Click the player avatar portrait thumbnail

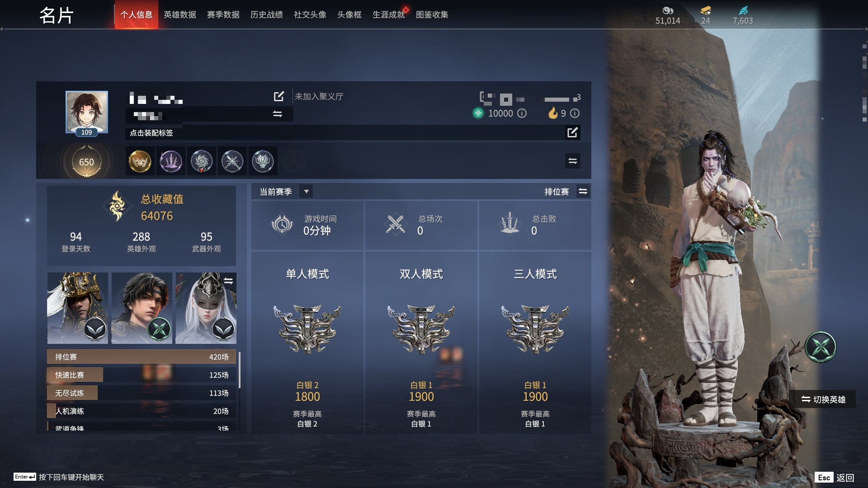(87, 112)
